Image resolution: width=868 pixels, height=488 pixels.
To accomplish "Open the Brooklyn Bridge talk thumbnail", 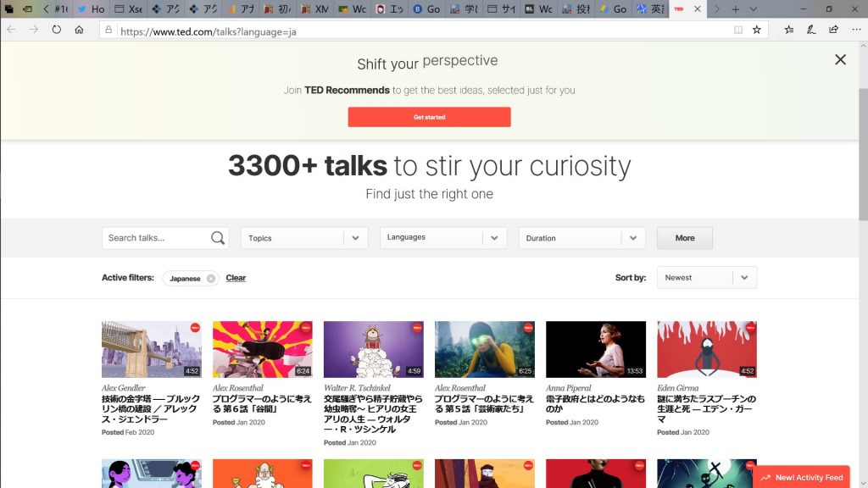I will pyautogui.click(x=152, y=349).
